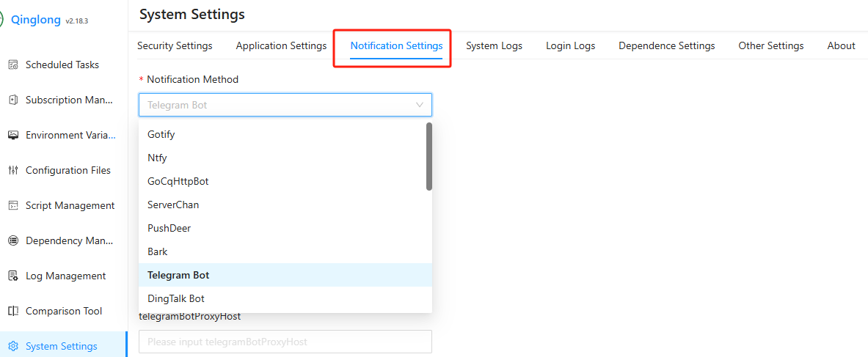The width and height of the screenshot is (868, 357).
Task: Collapse the Notification Method dropdown arrow
Action: [x=420, y=105]
